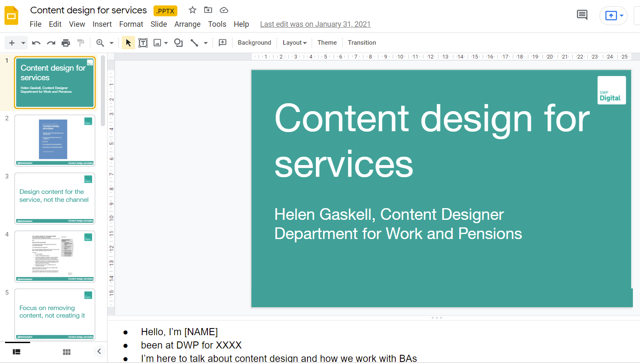Undo the last action

pos(36,42)
